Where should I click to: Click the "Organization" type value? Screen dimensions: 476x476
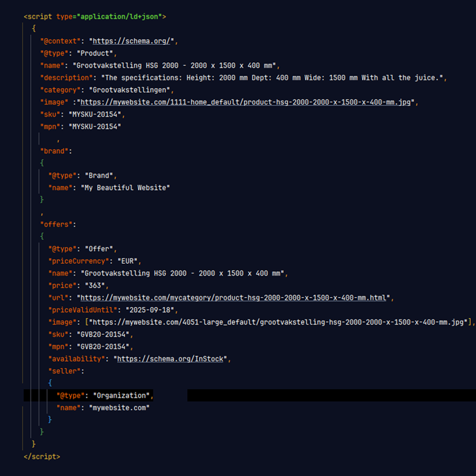tap(121, 396)
